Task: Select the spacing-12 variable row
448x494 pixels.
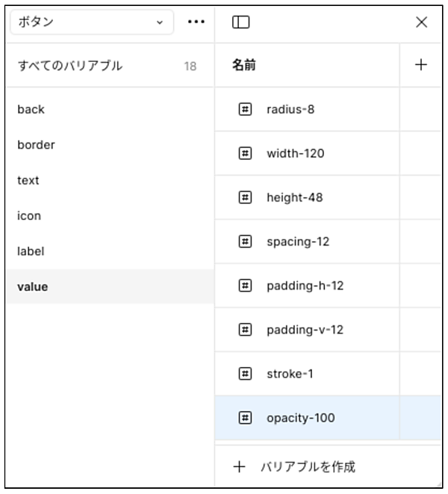Action: coord(298,242)
